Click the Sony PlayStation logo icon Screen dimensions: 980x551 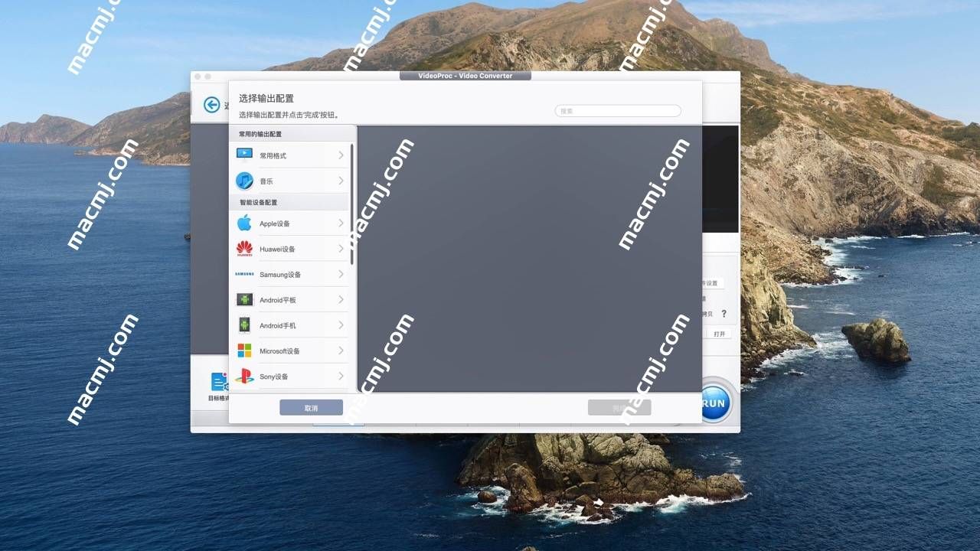tap(244, 377)
